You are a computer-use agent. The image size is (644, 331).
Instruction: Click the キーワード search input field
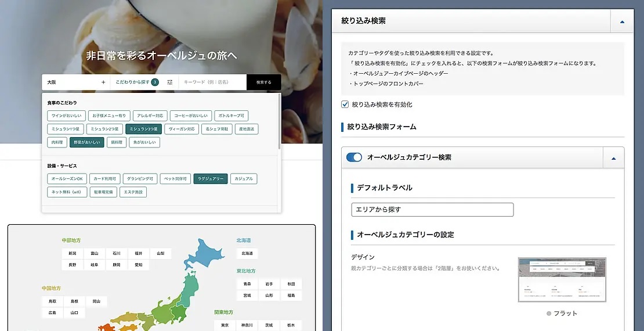point(212,82)
